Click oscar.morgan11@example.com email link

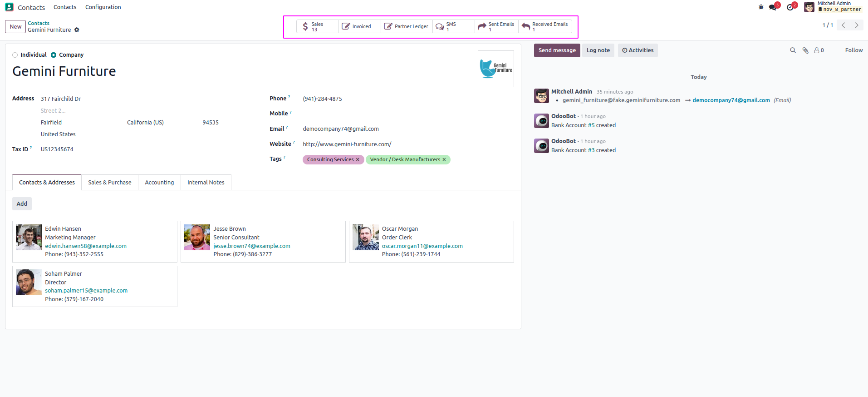[x=422, y=246]
